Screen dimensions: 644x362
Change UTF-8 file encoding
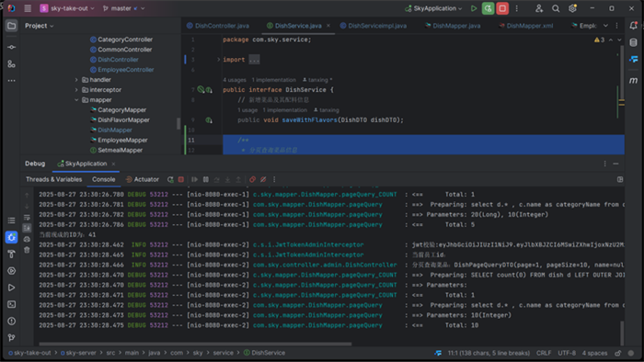[x=567, y=353]
